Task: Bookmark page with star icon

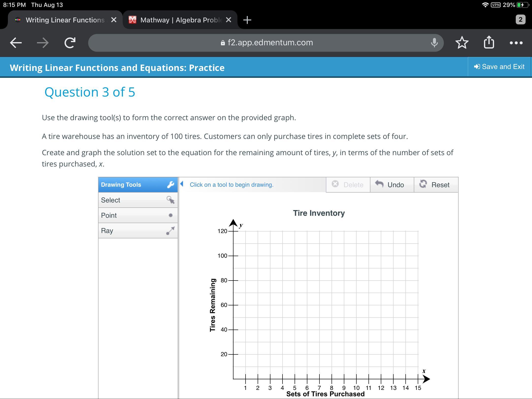Action: [462, 43]
